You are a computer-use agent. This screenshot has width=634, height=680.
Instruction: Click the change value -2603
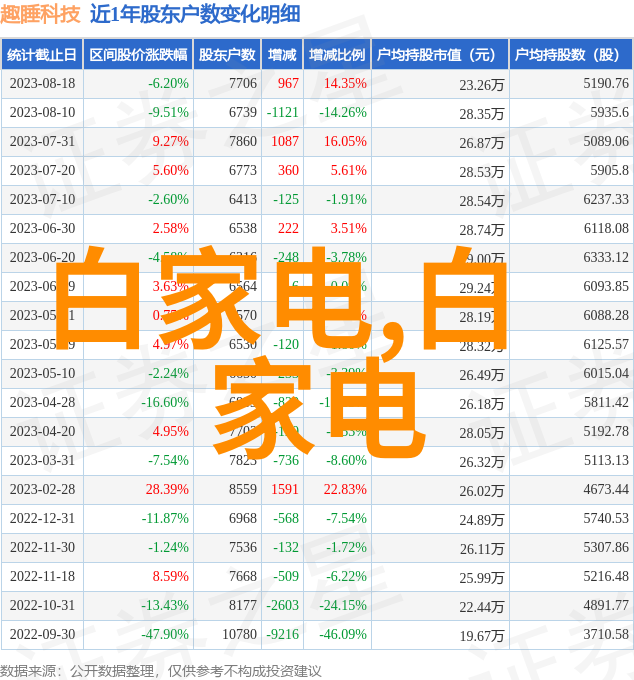coord(282,605)
